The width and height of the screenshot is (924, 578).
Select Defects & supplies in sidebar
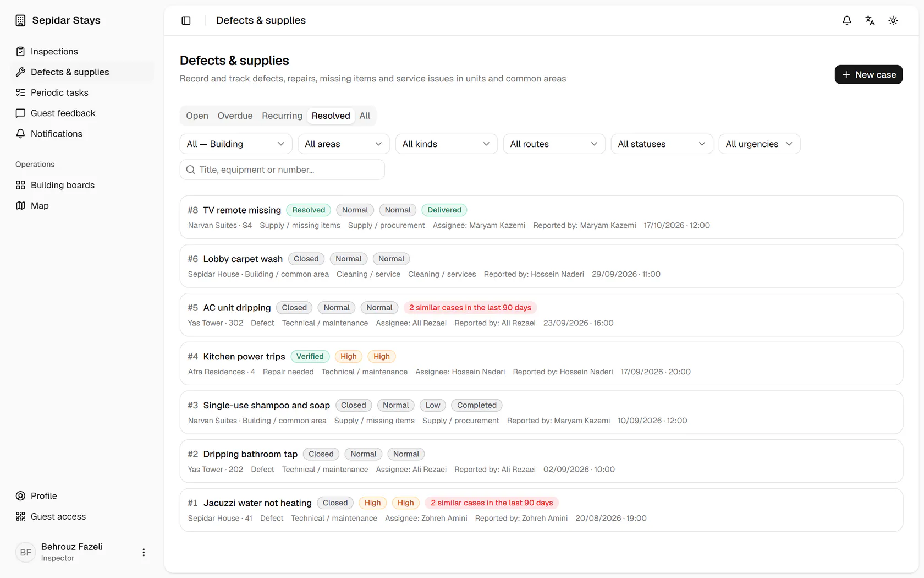tap(82, 72)
